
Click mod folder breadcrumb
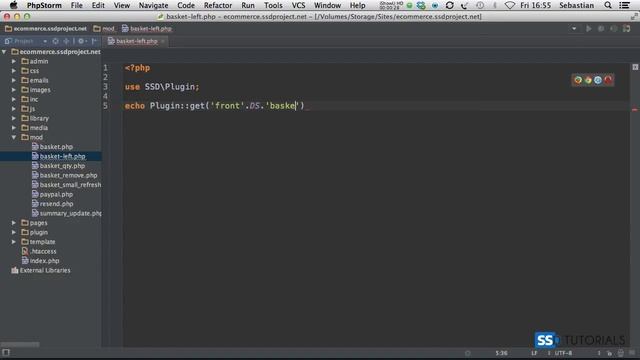104,29
